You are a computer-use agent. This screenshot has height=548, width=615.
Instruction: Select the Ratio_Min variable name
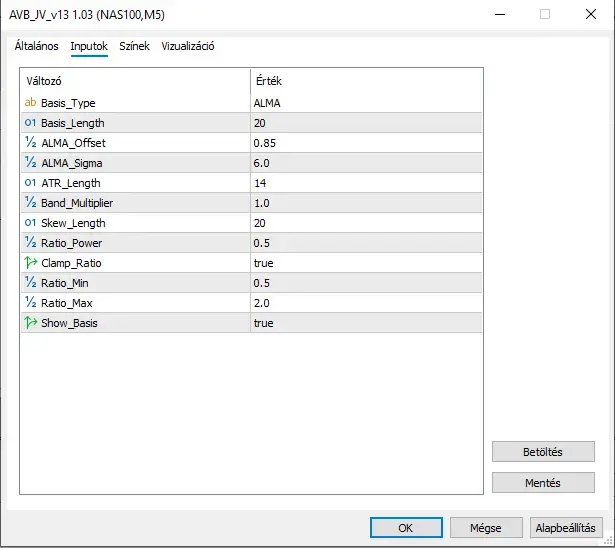click(65, 283)
